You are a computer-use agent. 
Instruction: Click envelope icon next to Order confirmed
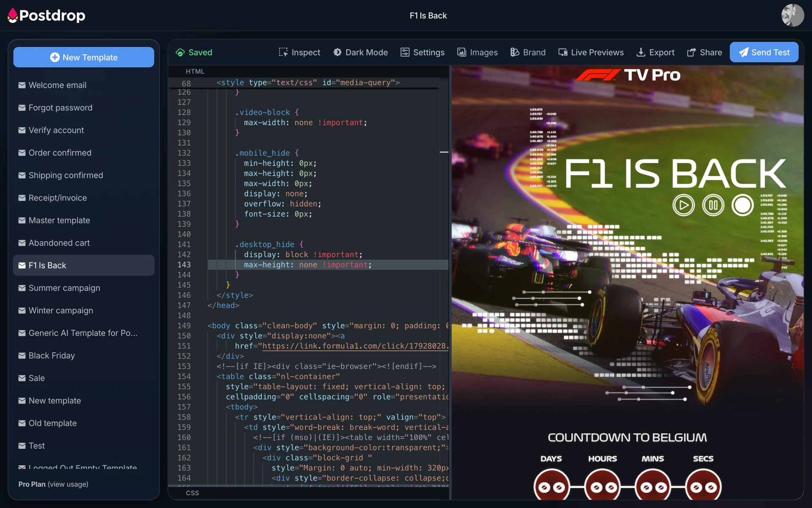[22, 153]
